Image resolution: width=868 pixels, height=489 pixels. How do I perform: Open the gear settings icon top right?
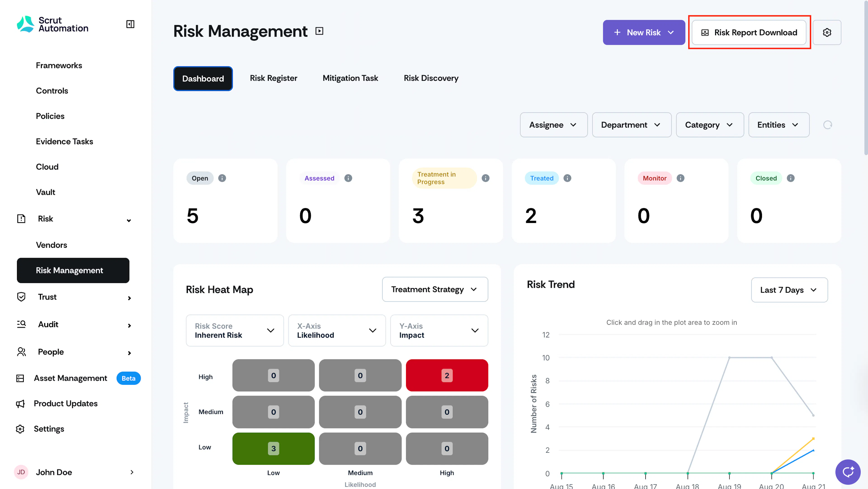(x=827, y=32)
